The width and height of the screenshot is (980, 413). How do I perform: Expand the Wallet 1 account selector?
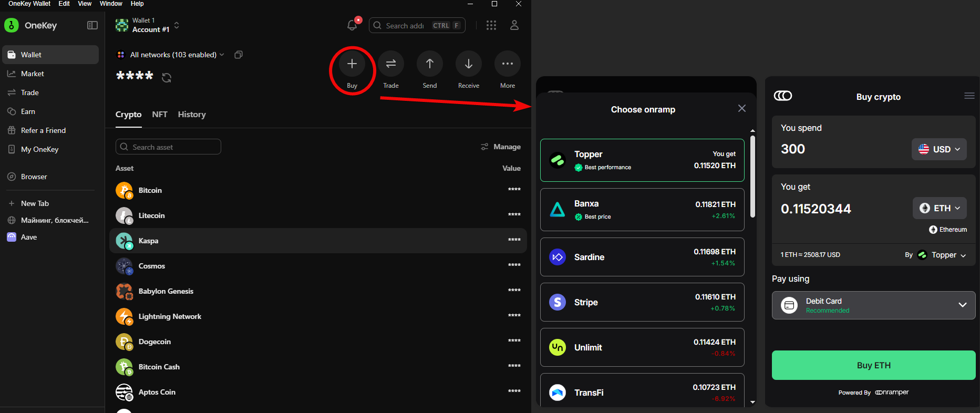tap(148, 25)
